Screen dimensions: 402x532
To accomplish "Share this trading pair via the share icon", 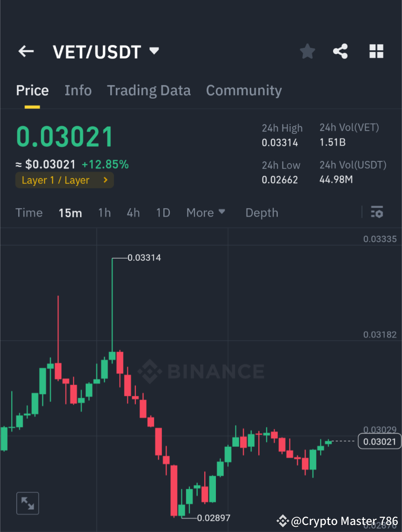I will pyautogui.click(x=341, y=51).
